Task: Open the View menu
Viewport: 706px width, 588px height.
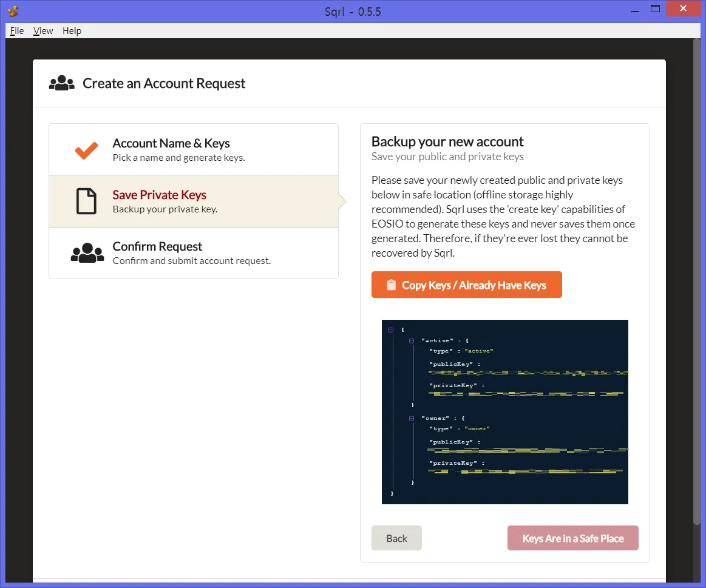Action: [x=42, y=30]
